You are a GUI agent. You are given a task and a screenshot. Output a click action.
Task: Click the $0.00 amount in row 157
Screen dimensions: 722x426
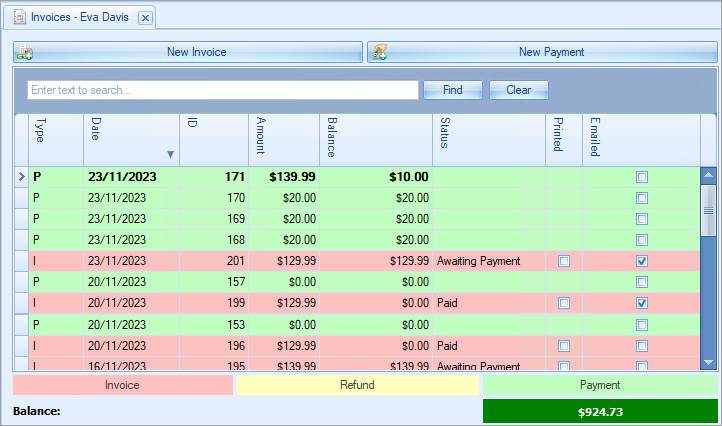coord(303,282)
